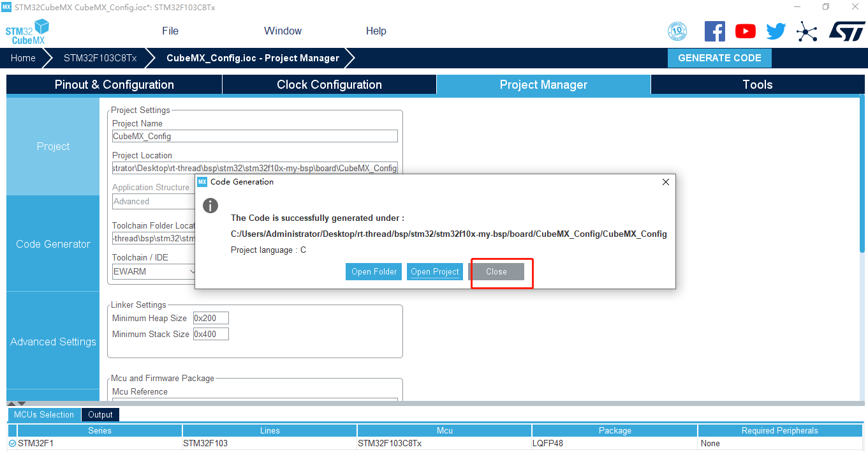The height and width of the screenshot is (452, 868).
Task: Click the MX icon in dialog title
Action: (202, 182)
